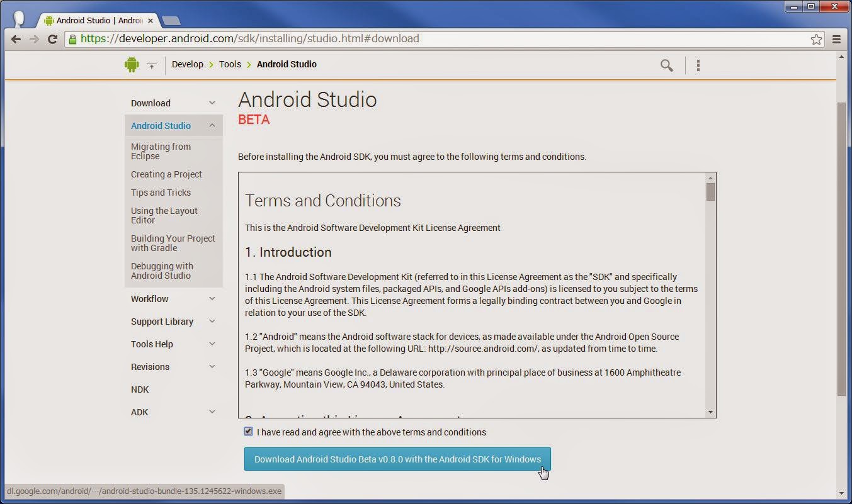Bookmark this page with the star icon
This screenshot has width=852, height=504.
coord(816,39)
